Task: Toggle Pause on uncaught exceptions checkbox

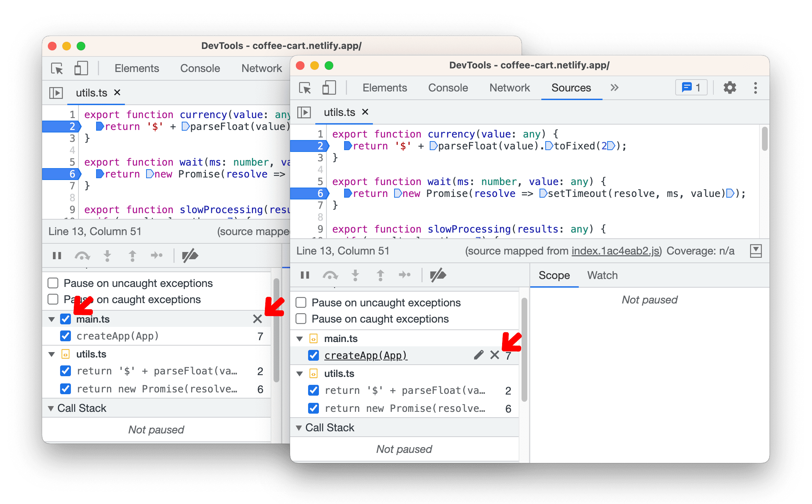Action: [302, 301]
